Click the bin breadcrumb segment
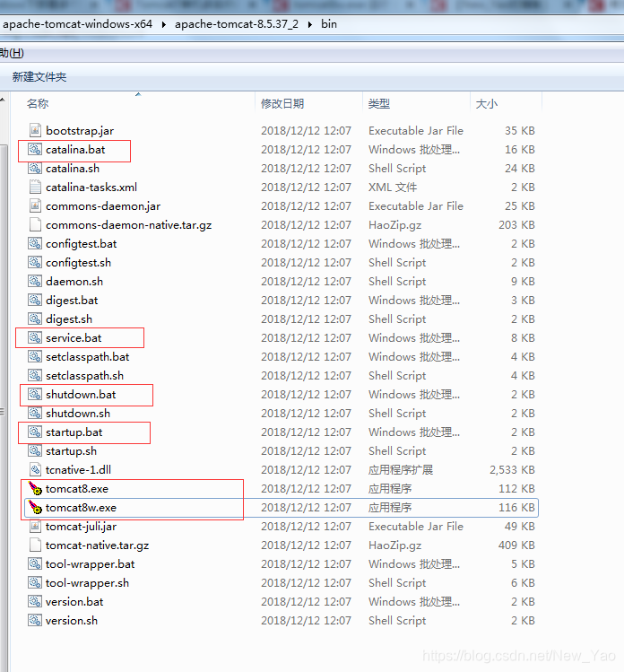The width and height of the screenshot is (624, 672). [x=329, y=24]
